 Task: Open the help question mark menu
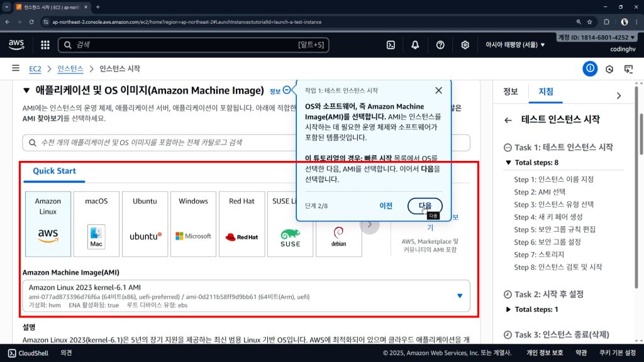coord(440,45)
